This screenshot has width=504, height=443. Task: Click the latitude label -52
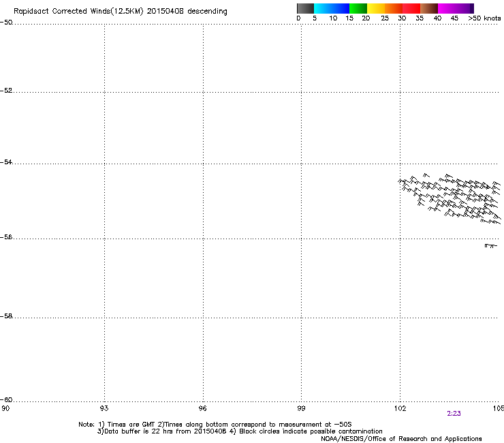[x=6, y=91]
